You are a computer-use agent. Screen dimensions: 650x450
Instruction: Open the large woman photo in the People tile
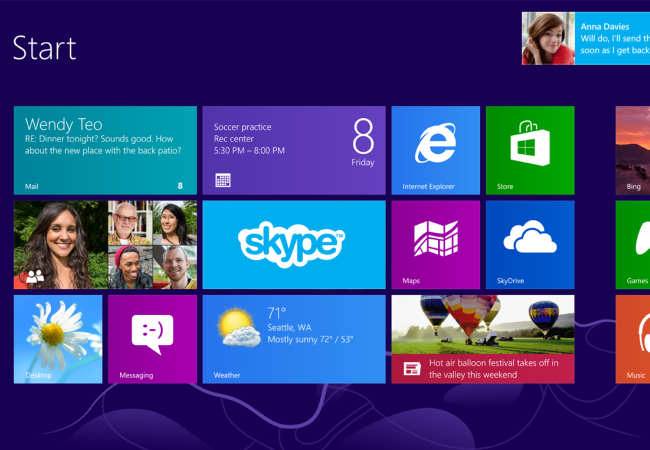[61, 245]
